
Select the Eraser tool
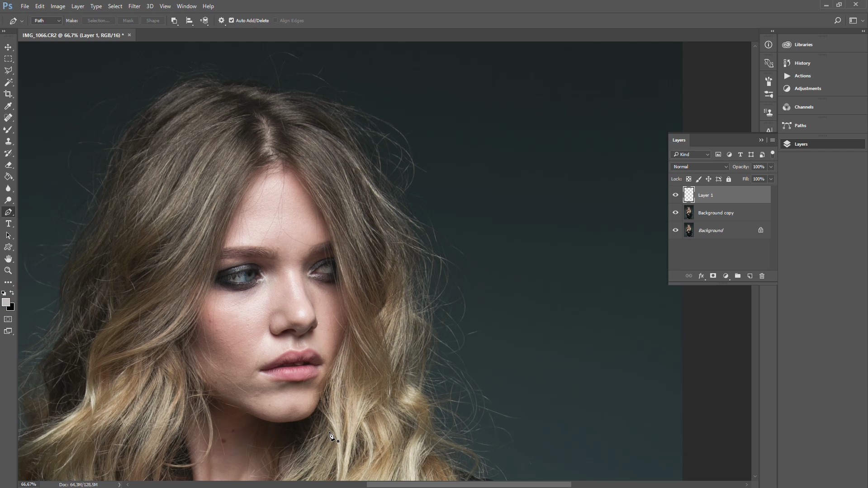click(8, 165)
